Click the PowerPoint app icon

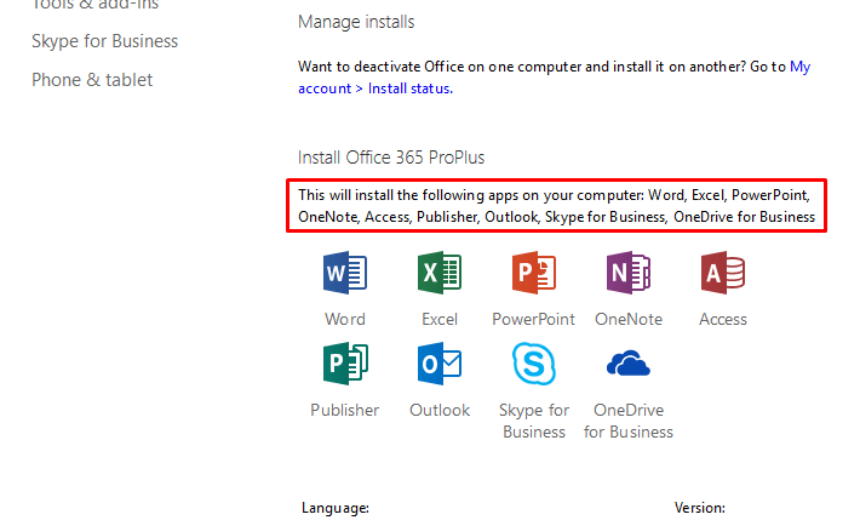point(534,273)
